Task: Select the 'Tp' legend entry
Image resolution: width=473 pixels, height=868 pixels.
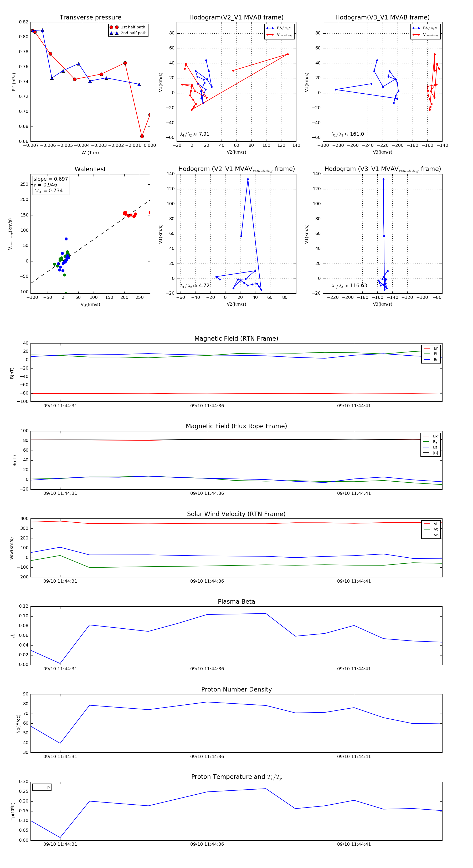Action: coord(42,787)
